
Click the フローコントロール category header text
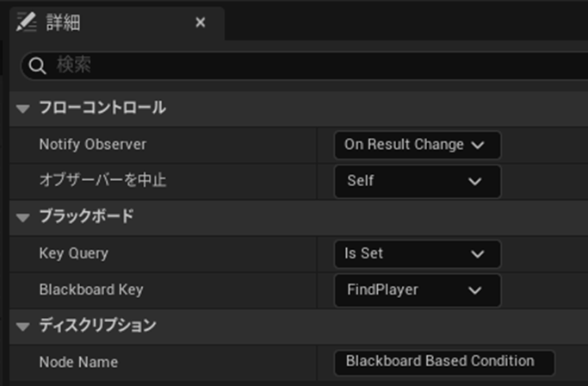pos(102,109)
